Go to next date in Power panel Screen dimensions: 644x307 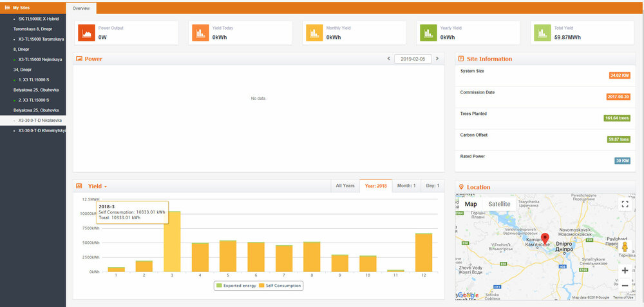(437, 59)
